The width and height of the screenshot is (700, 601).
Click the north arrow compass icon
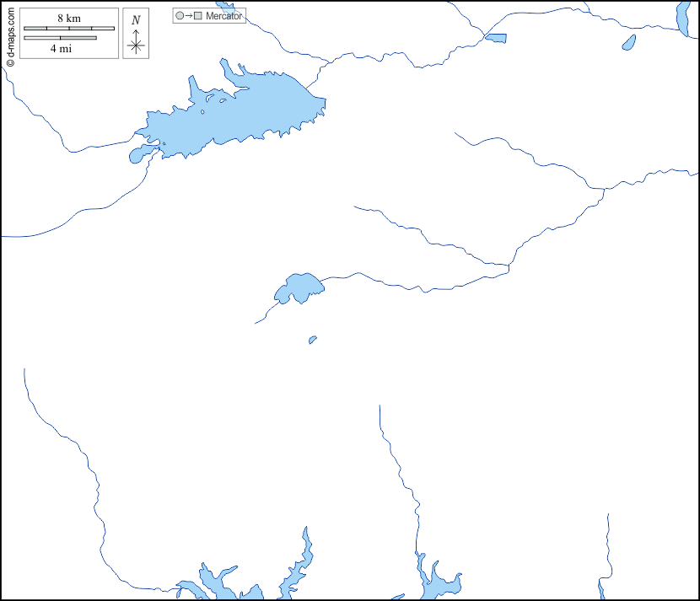[x=136, y=41]
